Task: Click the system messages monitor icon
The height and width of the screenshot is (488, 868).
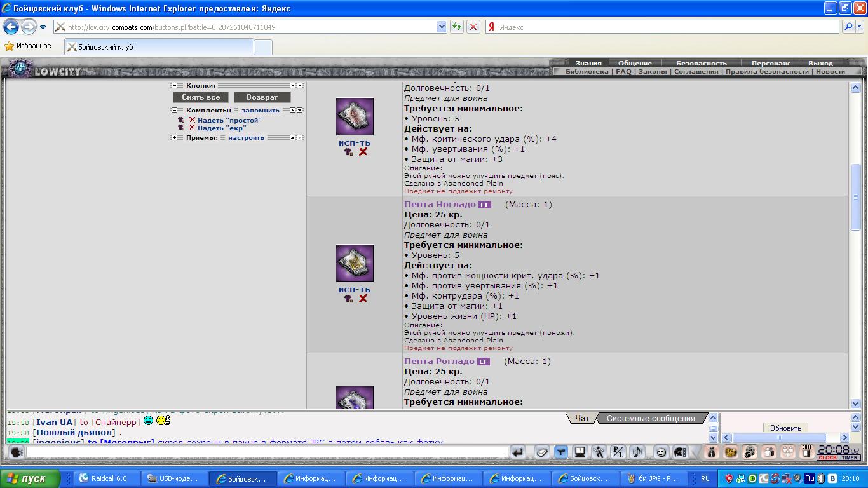Action: point(580,452)
